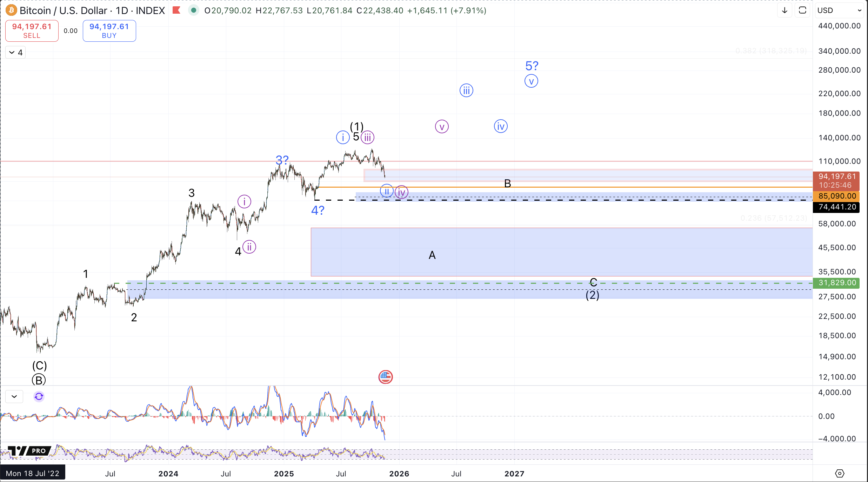Click the US flag economic event icon
Viewport: 868px width, 482px height.
[x=386, y=377]
